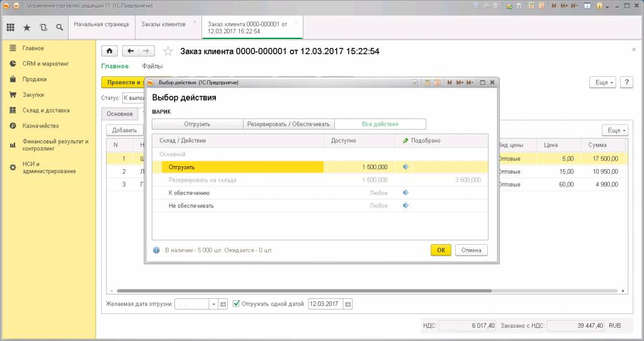Click the Провести и закрыть button
This screenshot has height=341, width=644.
pos(123,82)
